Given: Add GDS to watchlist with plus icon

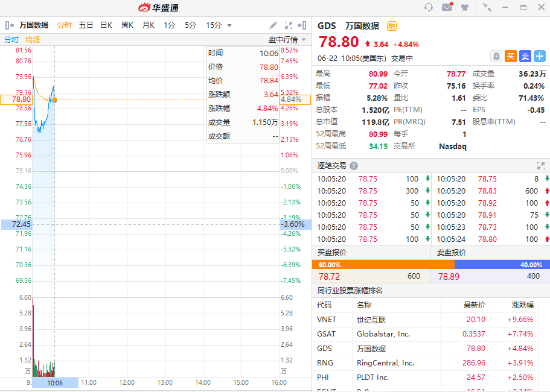Looking at the screenshot, I should tap(539, 56).
